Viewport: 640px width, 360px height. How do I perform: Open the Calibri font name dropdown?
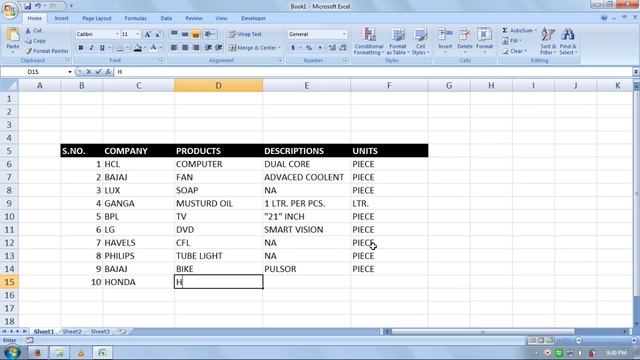117,34
